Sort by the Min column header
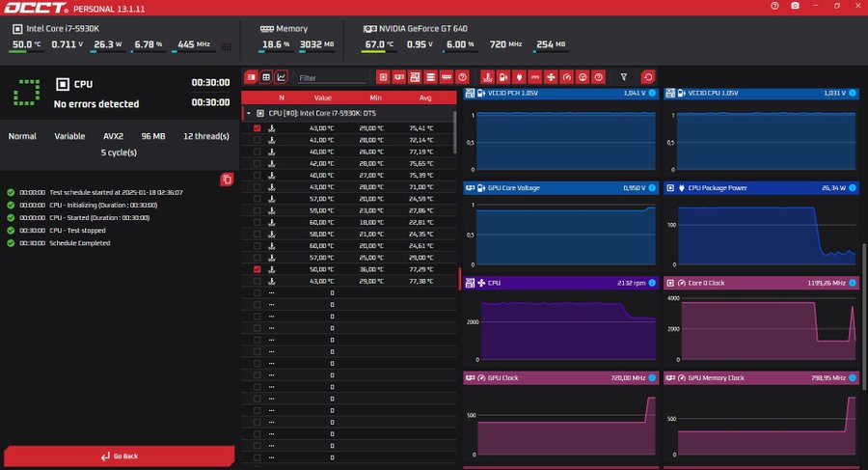The width and height of the screenshot is (868, 470). click(x=375, y=97)
